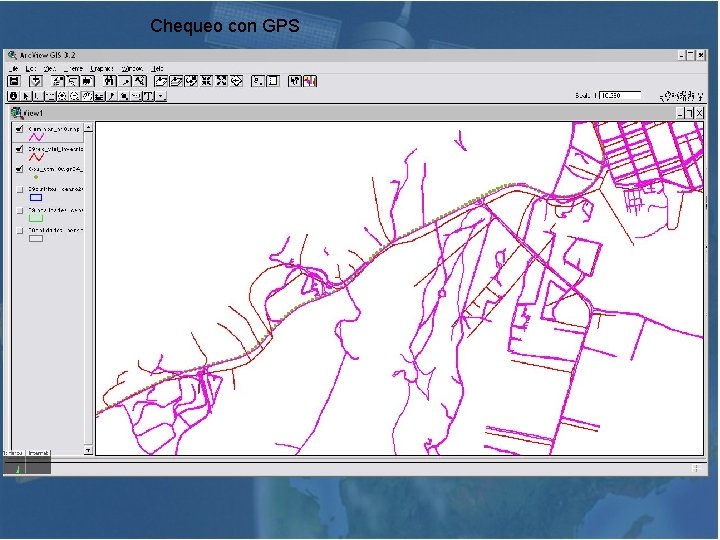Click the green rectangle legend symbol
720x540 pixels.
[x=36, y=218]
